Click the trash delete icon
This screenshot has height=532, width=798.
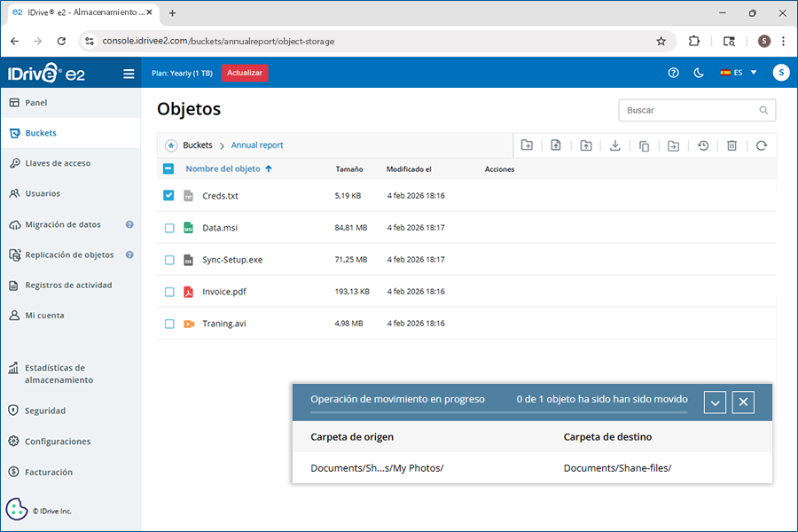click(731, 145)
